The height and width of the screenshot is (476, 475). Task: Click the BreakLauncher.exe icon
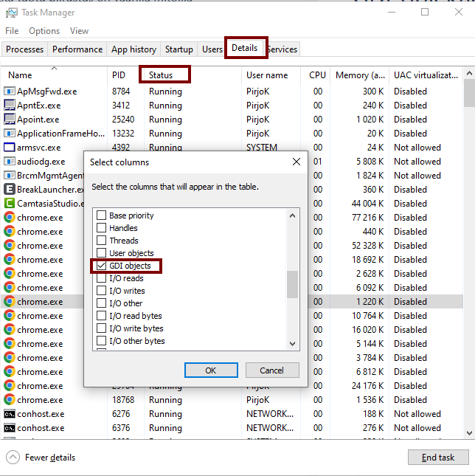point(10,190)
